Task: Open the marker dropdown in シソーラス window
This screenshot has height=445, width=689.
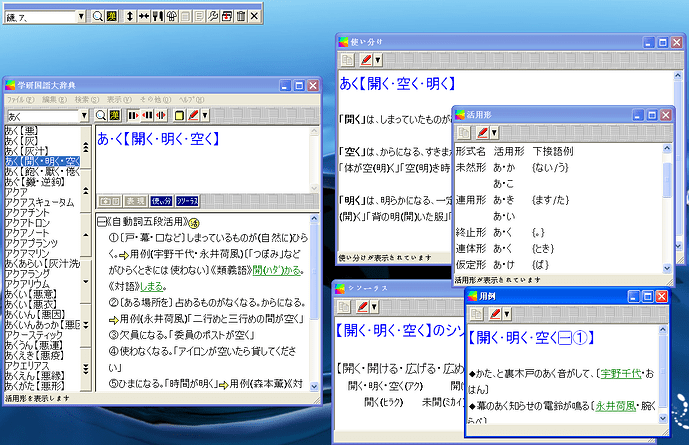Action: [374, 307]
